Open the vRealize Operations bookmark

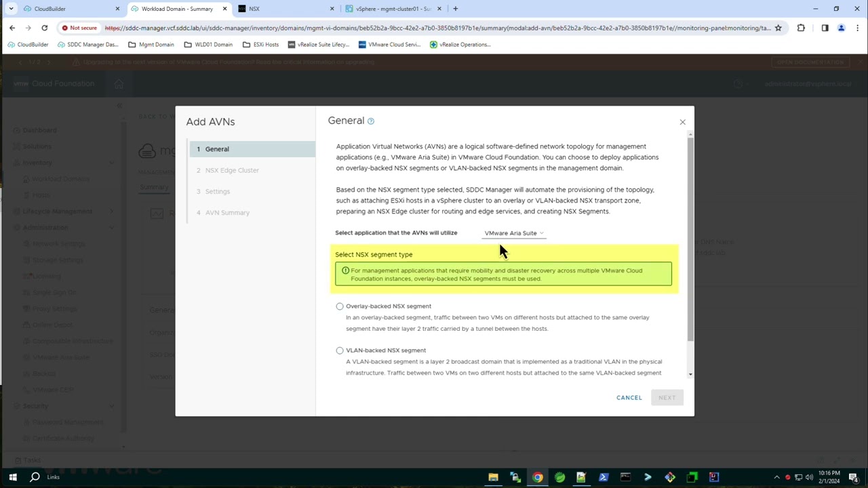[460, 45]
